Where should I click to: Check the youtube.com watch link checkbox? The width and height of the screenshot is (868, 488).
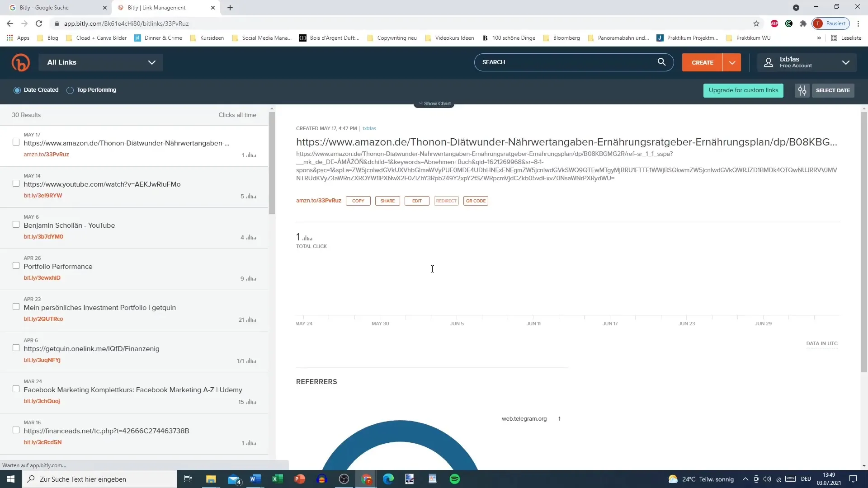16,183
